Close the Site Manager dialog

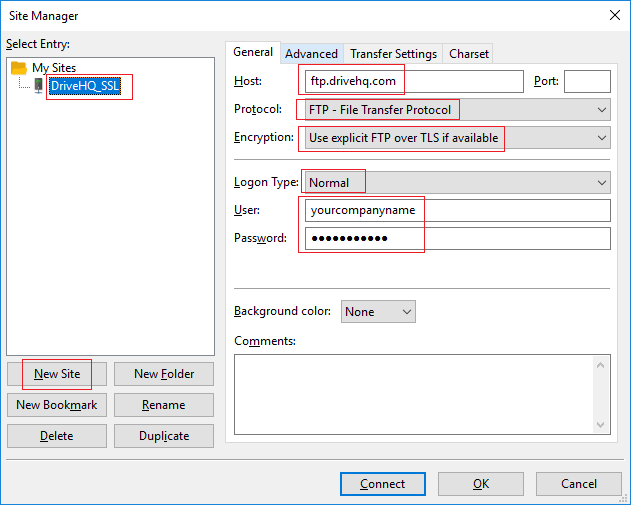(x=612, y=16)
